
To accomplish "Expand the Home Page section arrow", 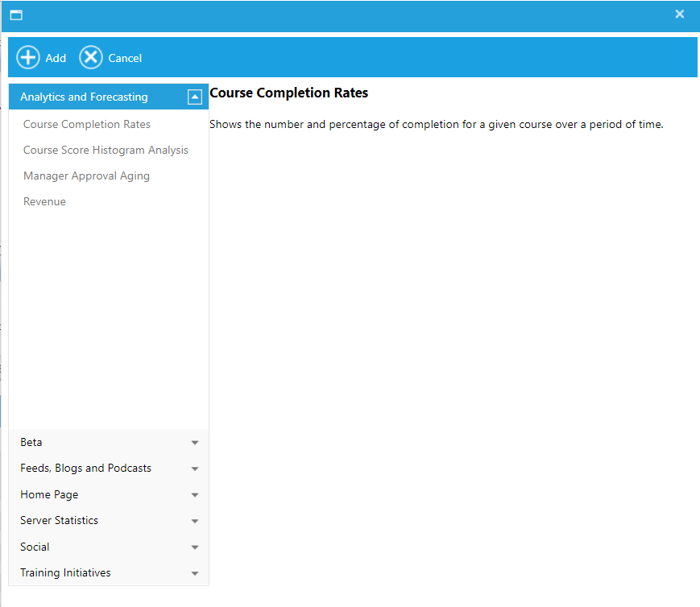I will point(195,495).
